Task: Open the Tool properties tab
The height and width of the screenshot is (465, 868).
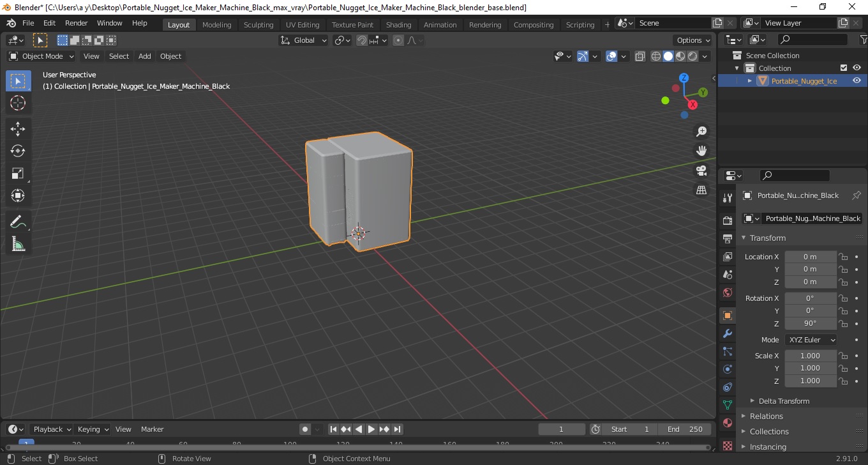Action: (x=728, y=198)
